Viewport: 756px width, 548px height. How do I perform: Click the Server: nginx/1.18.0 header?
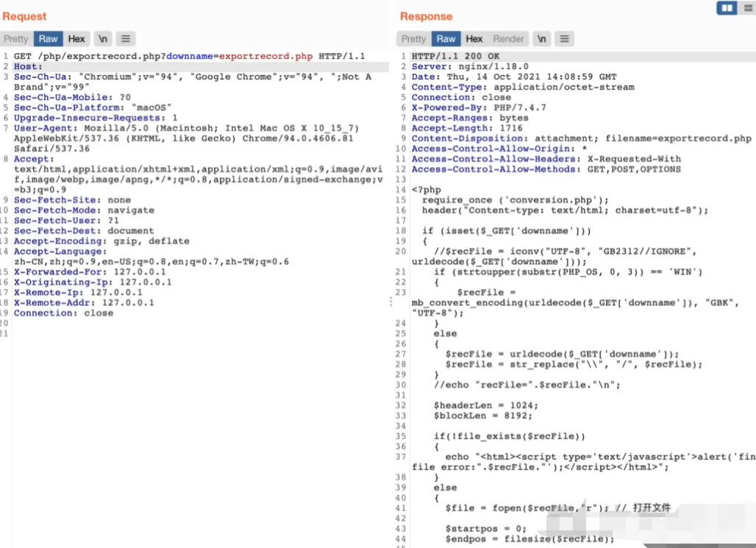tap(470, 67)
